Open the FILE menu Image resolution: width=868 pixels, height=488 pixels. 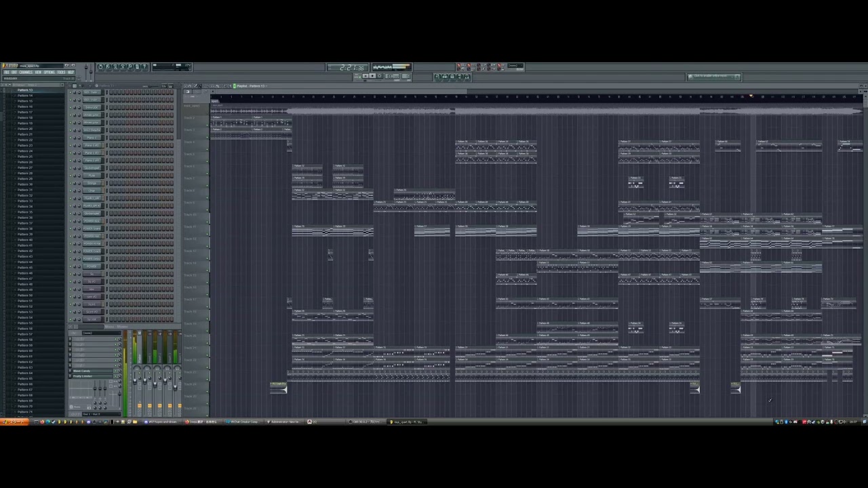(7, 73)
